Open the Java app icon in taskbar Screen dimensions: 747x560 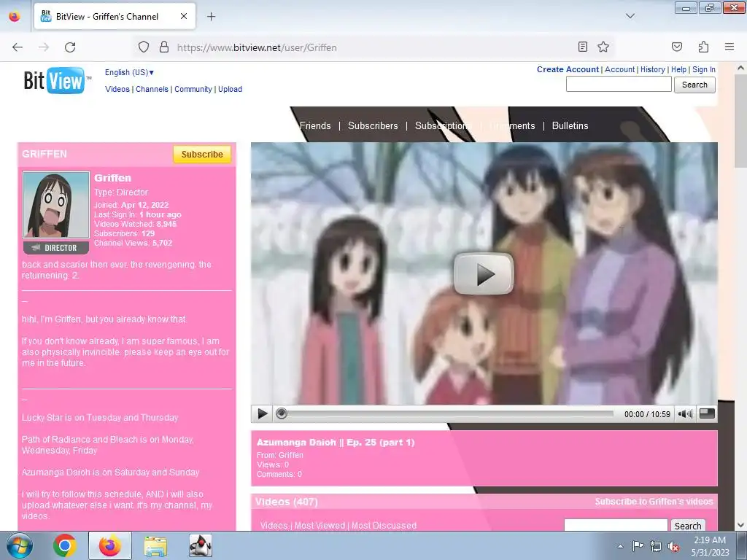pyautogui.click(x=201, y=545)
